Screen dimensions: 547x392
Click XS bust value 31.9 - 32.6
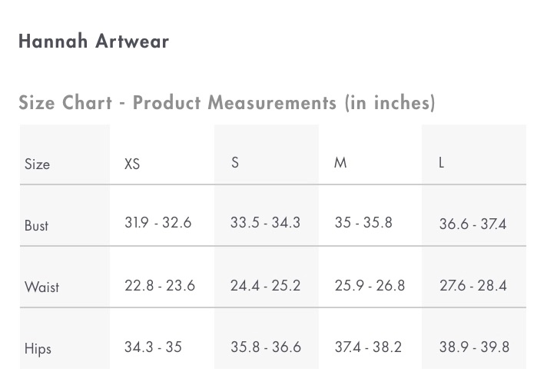[158, 223]
